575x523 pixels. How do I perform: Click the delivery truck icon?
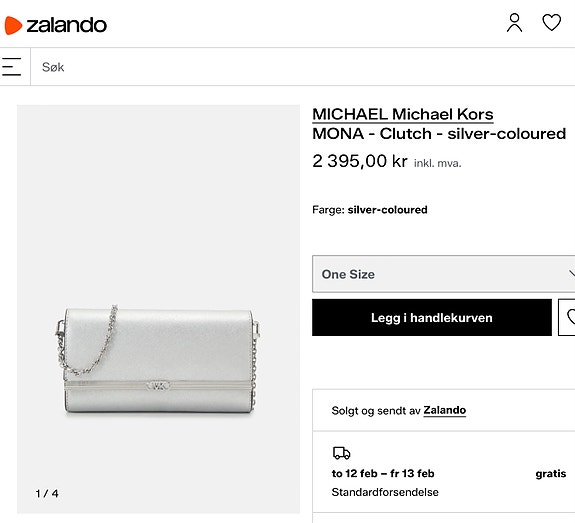pyautogui.click(x=341, y=453)
